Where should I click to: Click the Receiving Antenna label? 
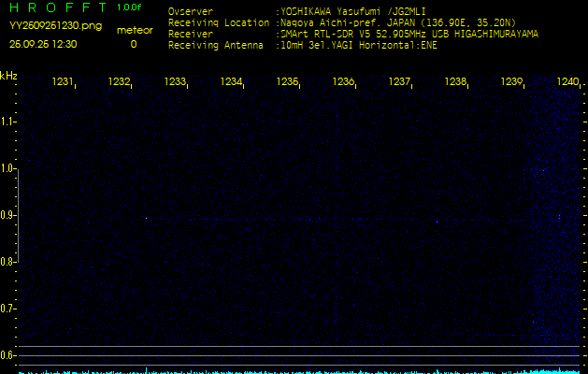coord(216,46)
